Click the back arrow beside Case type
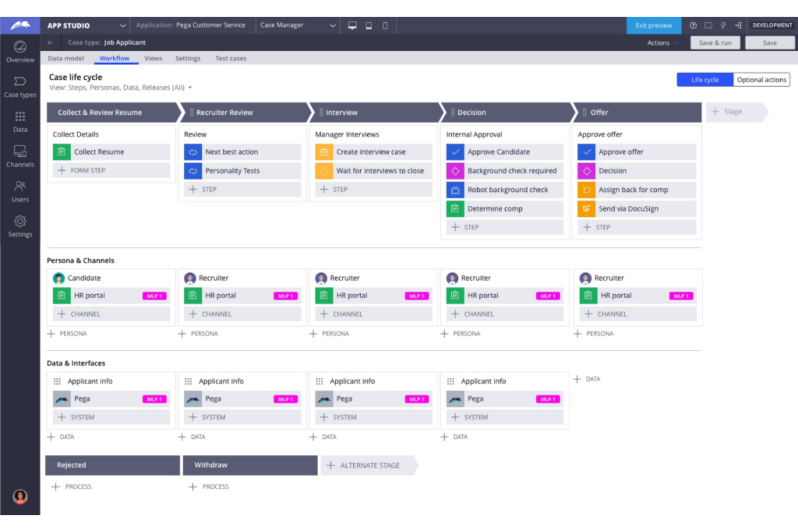Viewport: 798px width, 532px height. (x=50, y=43)
